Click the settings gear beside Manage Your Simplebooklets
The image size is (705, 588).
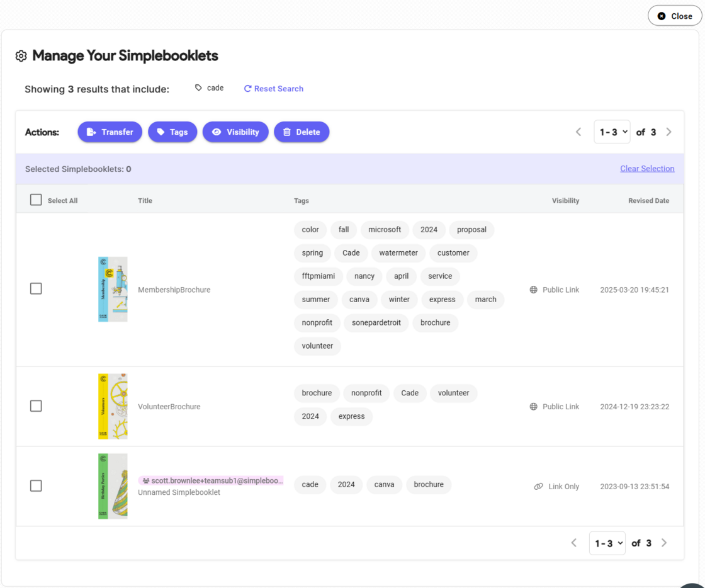[x=21, y=56]
